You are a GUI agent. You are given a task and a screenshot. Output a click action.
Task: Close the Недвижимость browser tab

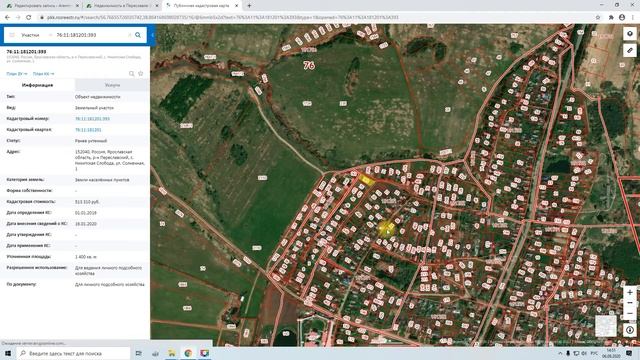pyautogui.click(x=157, y=6)
